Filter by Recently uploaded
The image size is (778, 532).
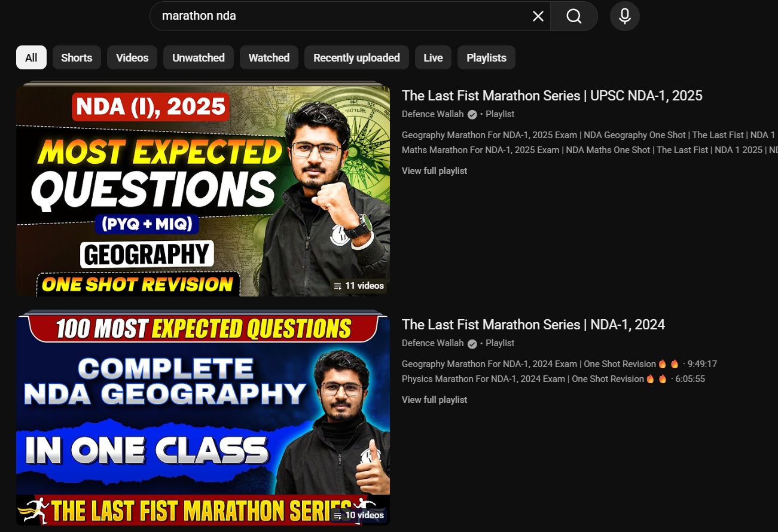tap(356, 58)
